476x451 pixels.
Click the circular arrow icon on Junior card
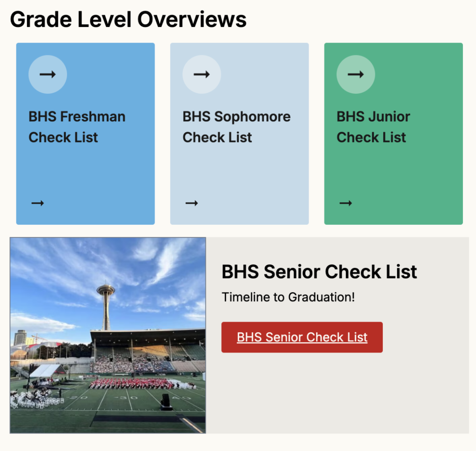(356, 74)
